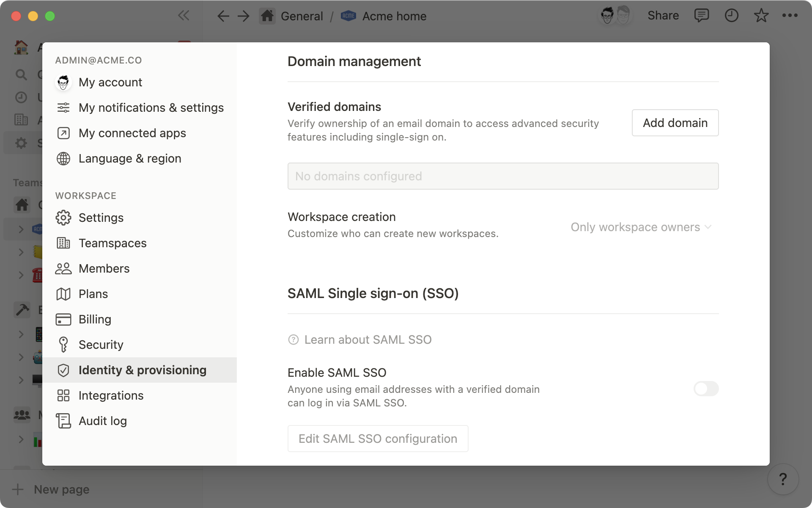Open the Security settings section
The width and height of the screenshot is (812, 508).
coord(101,345)
